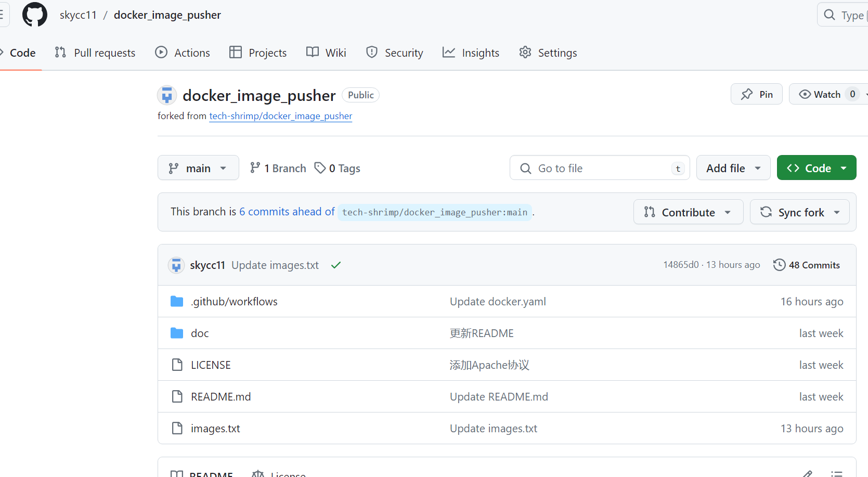Screen dimensions: 868x477
Task: Switch to the Code tab
Action: coord(18,53)
